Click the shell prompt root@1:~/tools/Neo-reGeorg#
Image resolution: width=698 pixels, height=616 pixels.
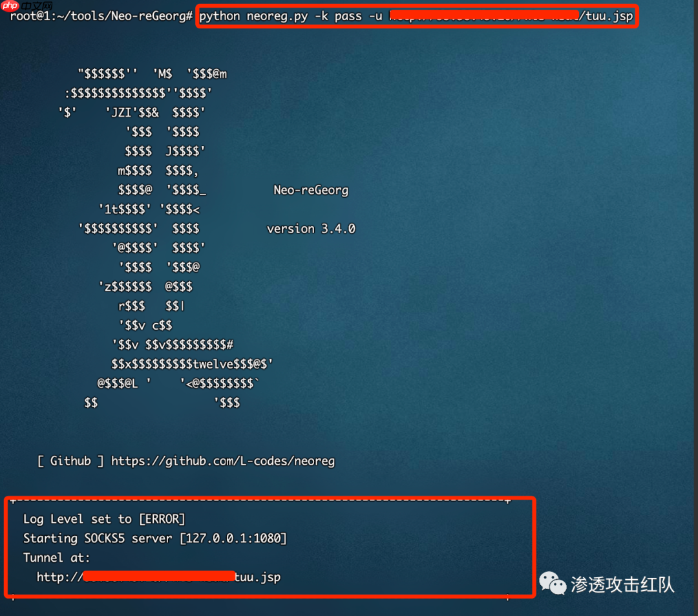click(101, 16)
